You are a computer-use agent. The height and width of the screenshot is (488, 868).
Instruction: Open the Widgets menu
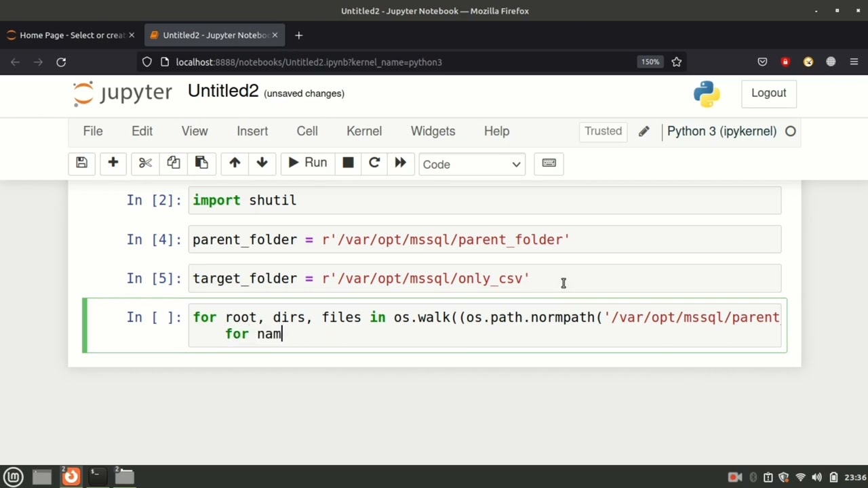pos(433,131)
